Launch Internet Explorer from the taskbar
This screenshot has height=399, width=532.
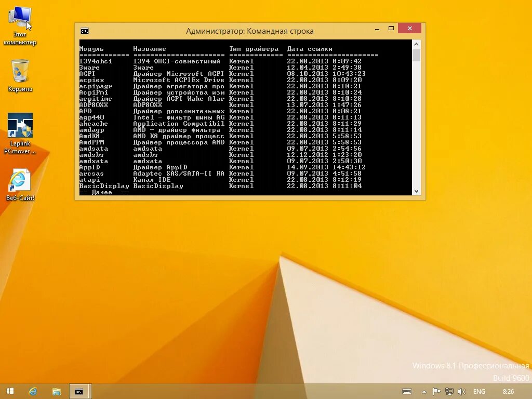point(33,391)
